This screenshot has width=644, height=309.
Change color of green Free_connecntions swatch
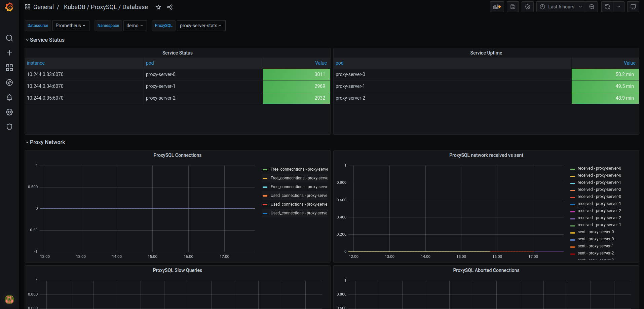[265, 170]
